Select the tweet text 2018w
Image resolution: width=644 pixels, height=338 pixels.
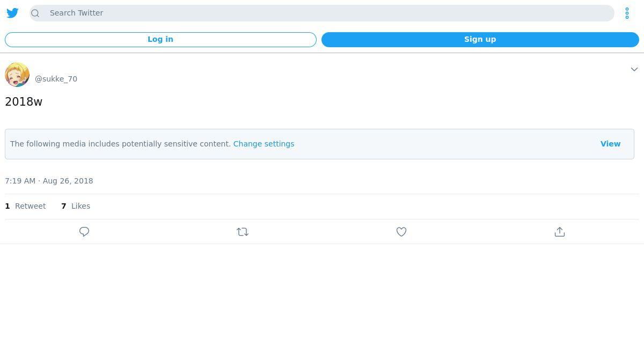24,102
